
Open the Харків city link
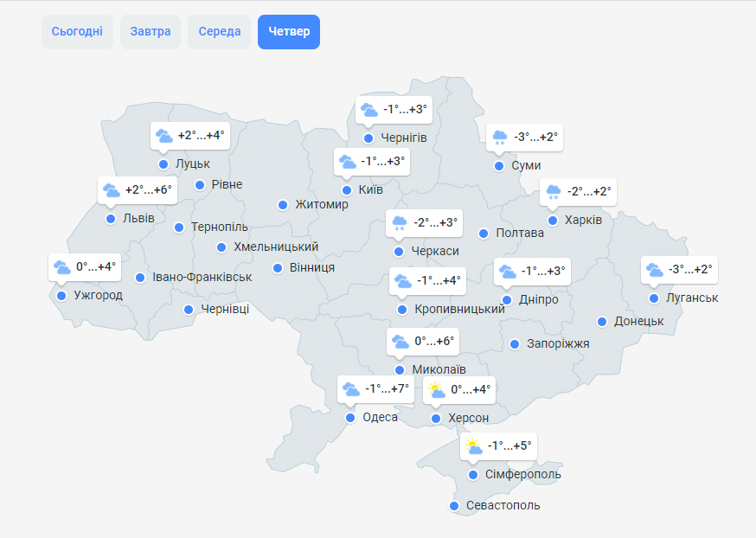[583, 221]
